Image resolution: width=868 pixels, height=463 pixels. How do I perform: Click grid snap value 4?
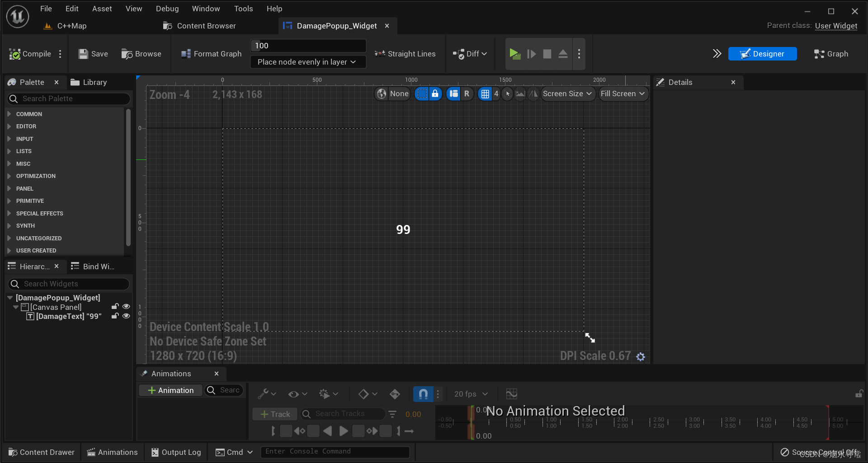point(496,94)
